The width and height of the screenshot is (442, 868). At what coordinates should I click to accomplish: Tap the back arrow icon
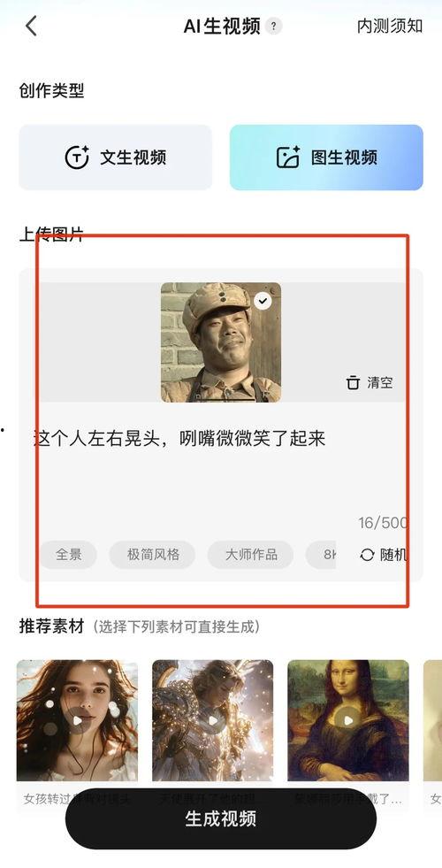pos(31,26)
